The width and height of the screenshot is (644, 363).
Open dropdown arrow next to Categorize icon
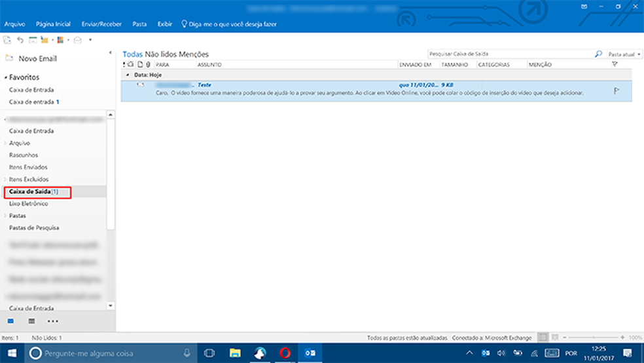tap(68, 40)
